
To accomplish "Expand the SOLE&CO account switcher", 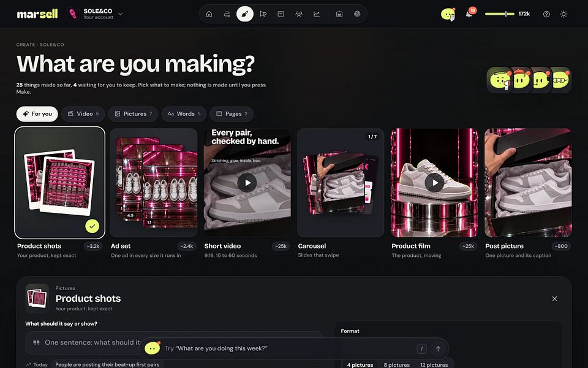I will tap(96, 14).
